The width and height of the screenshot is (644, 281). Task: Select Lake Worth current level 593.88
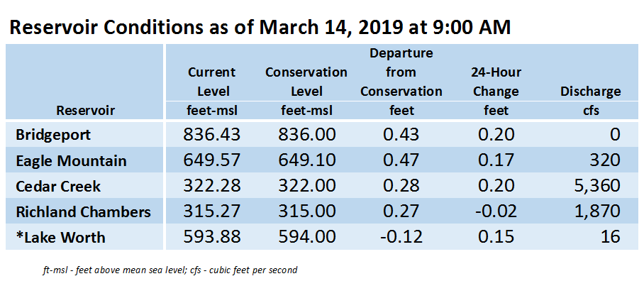[212, 238]
